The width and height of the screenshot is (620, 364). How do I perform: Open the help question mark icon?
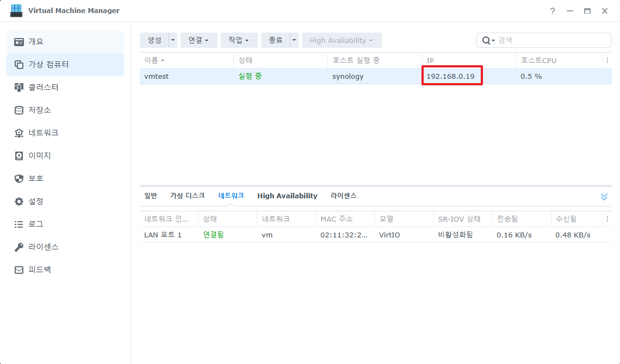(x=553, y=11)
